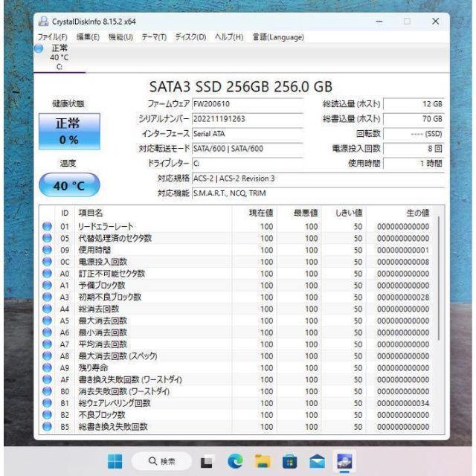This screenshot has width=476, height=476.
Task: Click the drive letter field C:
Action: click(x=248, y=164)
